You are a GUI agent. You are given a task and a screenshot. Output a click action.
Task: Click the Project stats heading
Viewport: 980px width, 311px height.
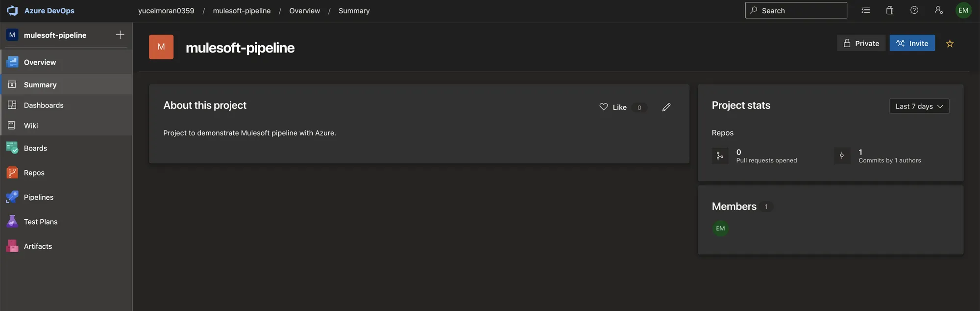pyautogui.click(x=741, y=105)
